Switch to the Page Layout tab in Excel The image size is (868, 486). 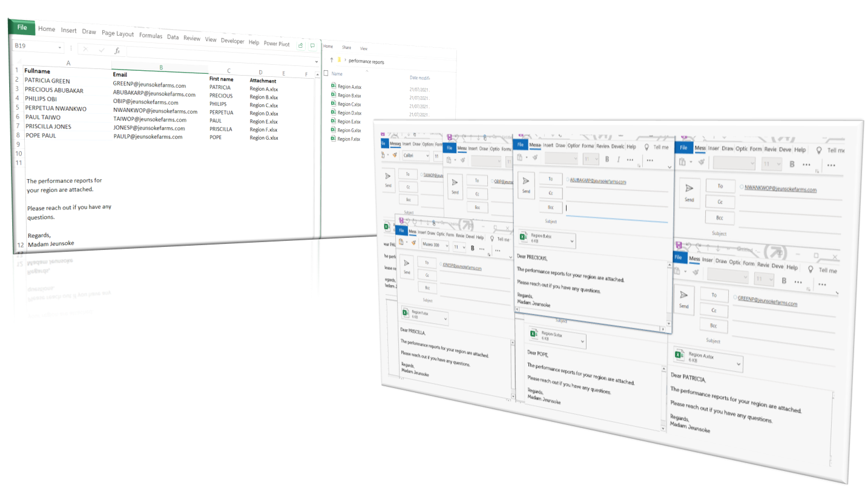(117, 34)
